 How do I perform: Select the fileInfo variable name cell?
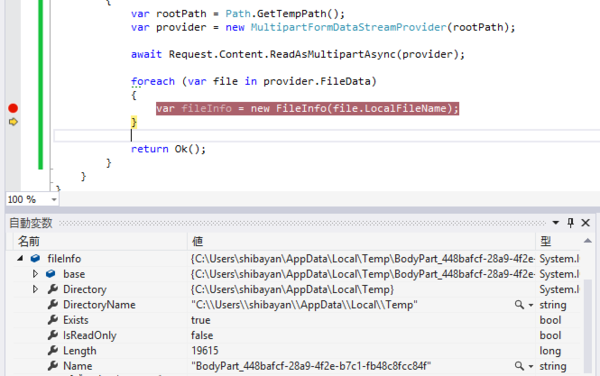(x=64, y=259)
